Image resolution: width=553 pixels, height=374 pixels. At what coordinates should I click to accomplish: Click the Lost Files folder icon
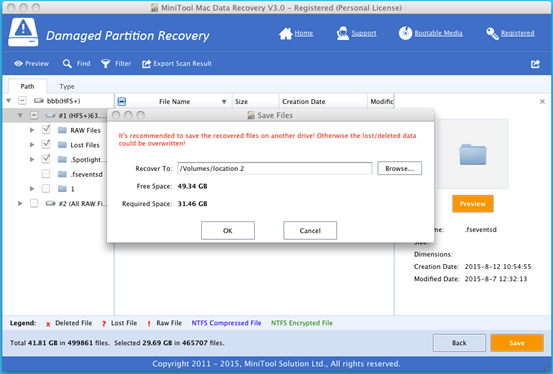coord(62,145)
